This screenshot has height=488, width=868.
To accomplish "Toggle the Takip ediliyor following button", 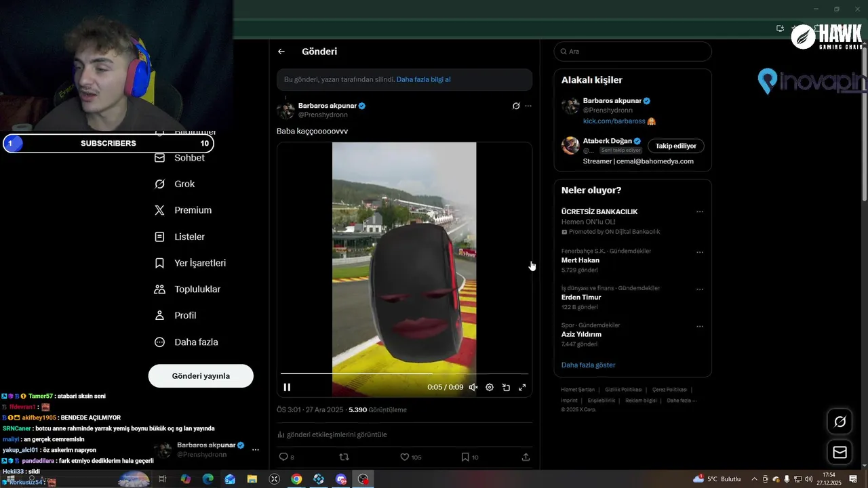I will tap(676, 146).
